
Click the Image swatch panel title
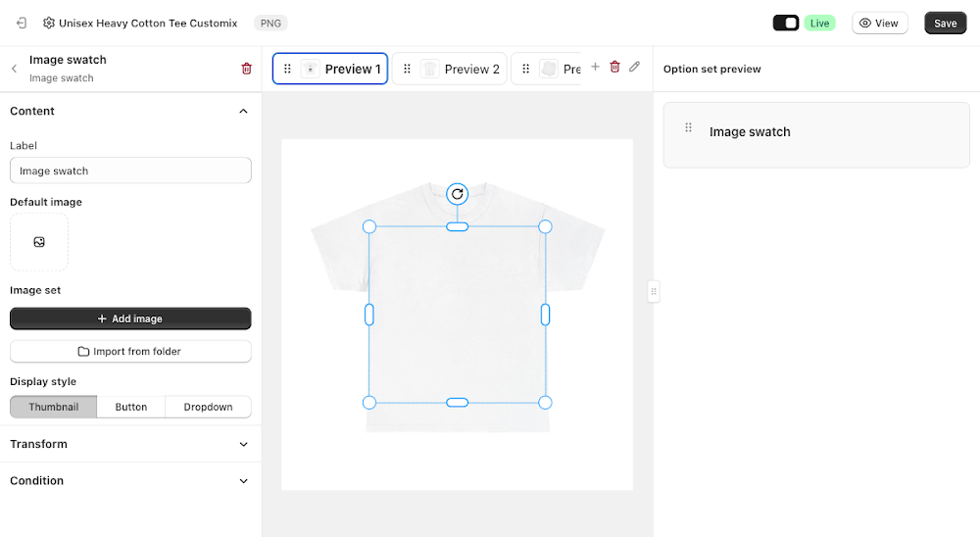pos(68,60)
